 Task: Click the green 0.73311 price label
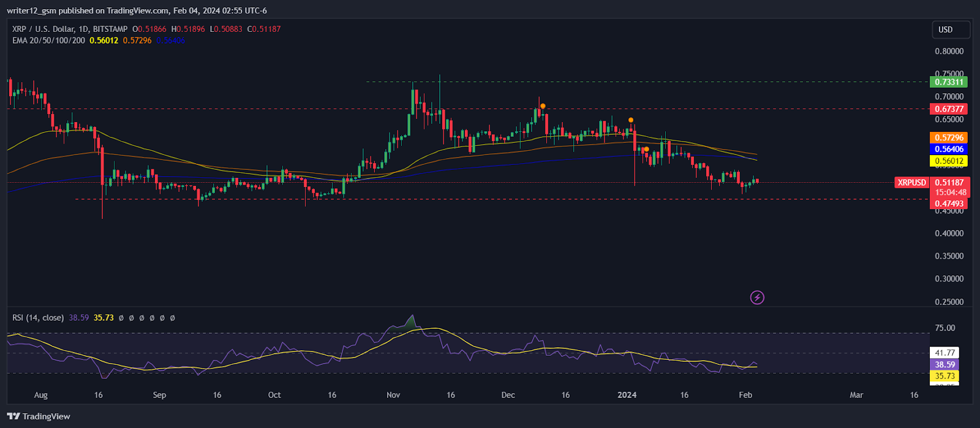(949, 82)
